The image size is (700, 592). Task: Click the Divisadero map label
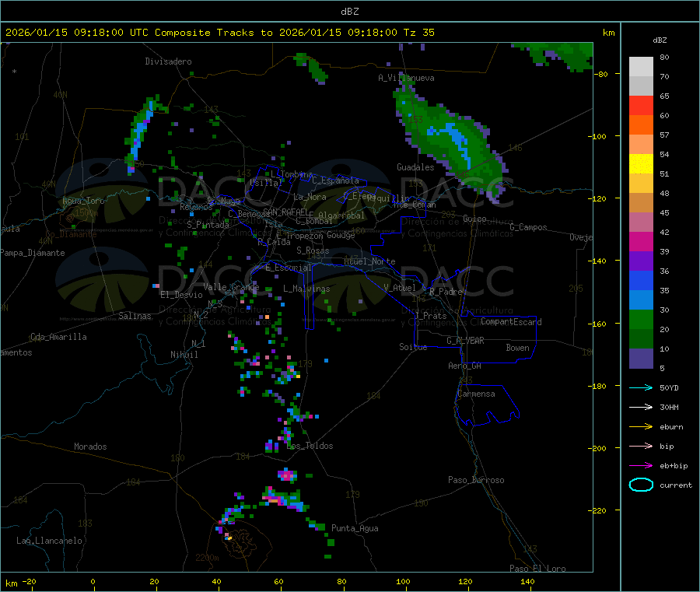(x=168, y=61)
